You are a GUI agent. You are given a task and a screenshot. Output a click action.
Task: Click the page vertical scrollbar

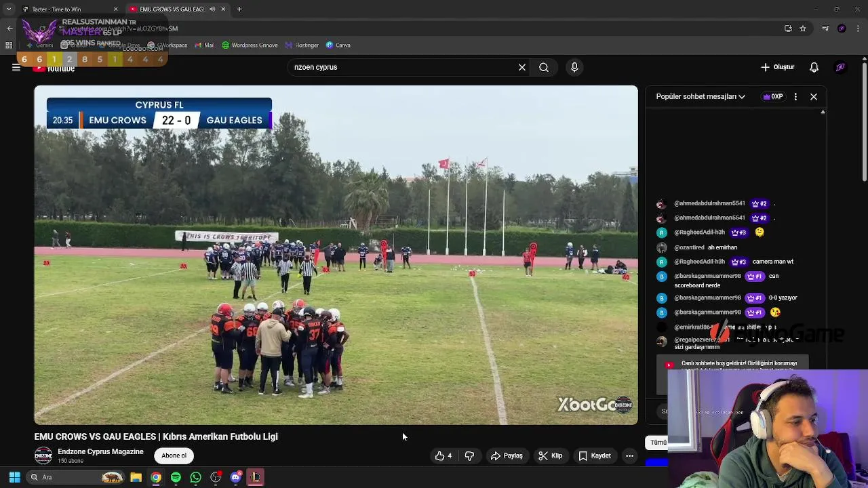864,122
